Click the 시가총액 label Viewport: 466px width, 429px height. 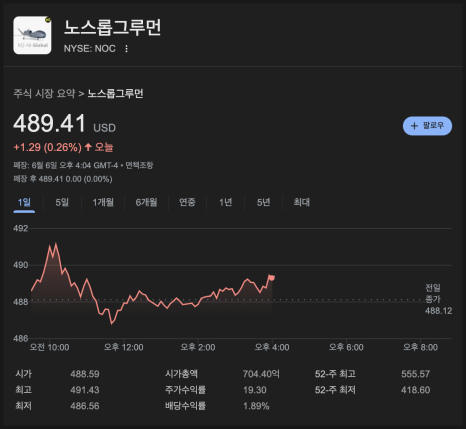click(x=182, y=374)
